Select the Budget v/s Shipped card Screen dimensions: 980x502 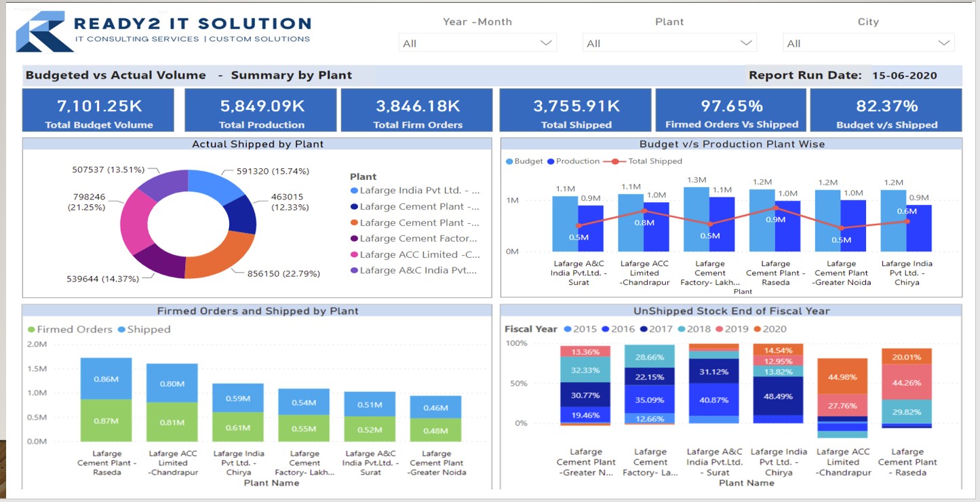[886, 111]
